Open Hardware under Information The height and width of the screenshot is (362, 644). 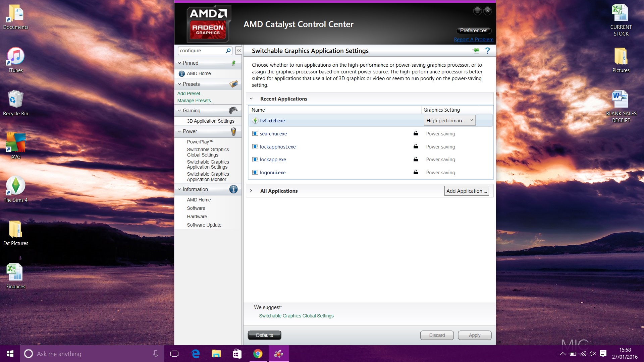point(197,217)
